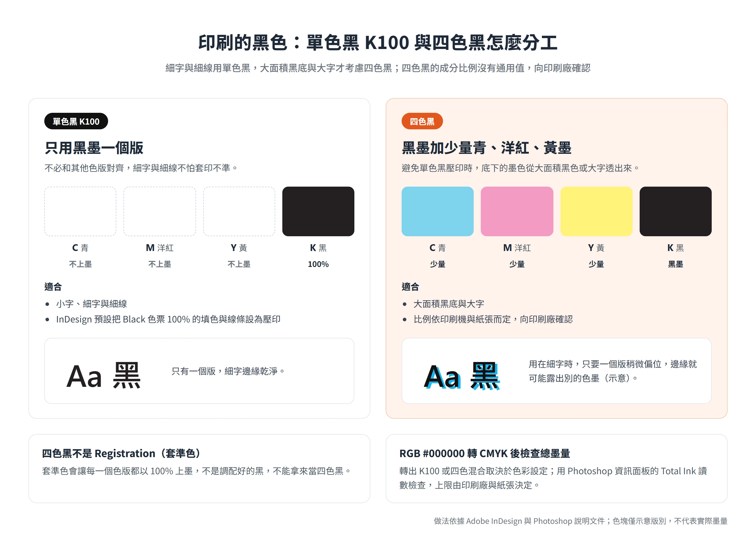Click the InDesign 預設 Black 色票 bullet

pyautogui.click(x=168, y=319)
